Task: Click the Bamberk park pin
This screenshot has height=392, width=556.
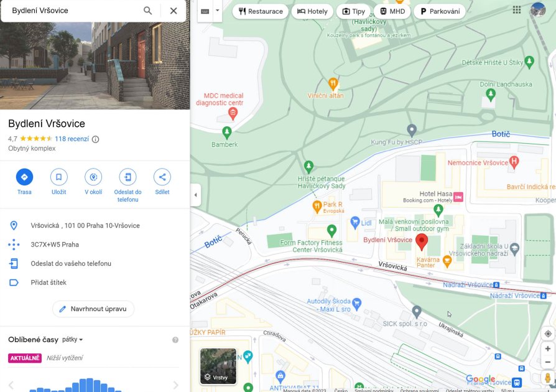Action: tap(226, 133)
